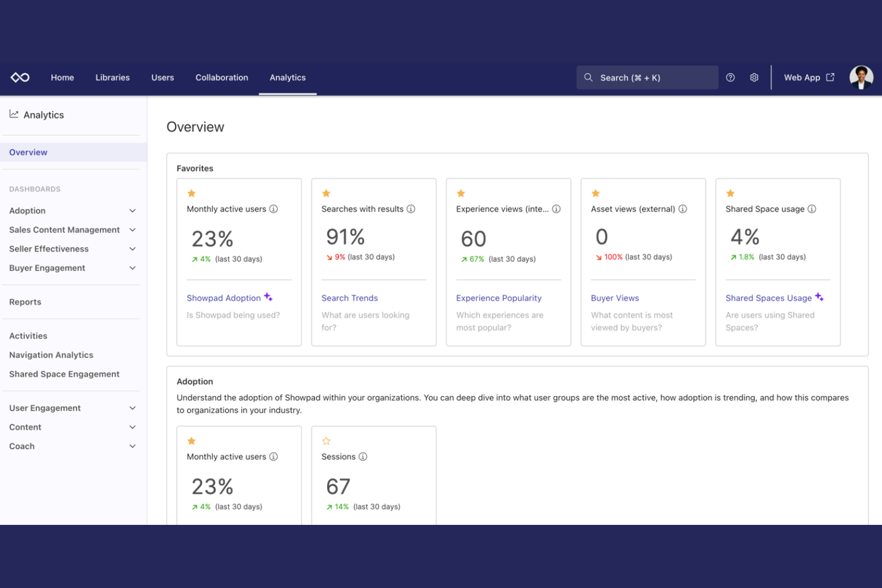Open the Search Trends link
Viewport: 882px width, 588px height.
point(350,298)
